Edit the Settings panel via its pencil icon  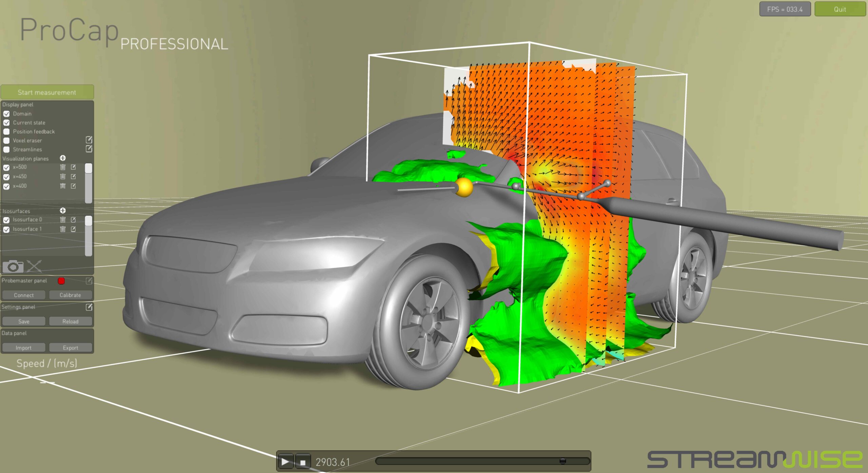click(x=89, y=307)
